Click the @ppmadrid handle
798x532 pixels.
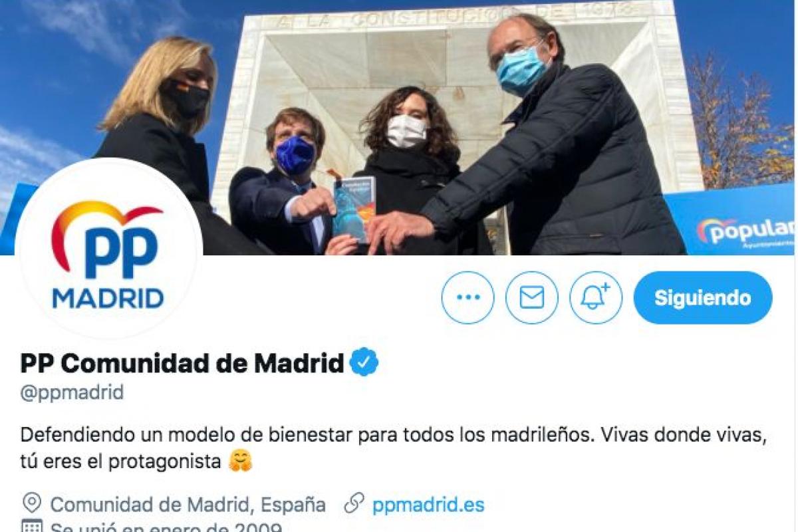72,392
